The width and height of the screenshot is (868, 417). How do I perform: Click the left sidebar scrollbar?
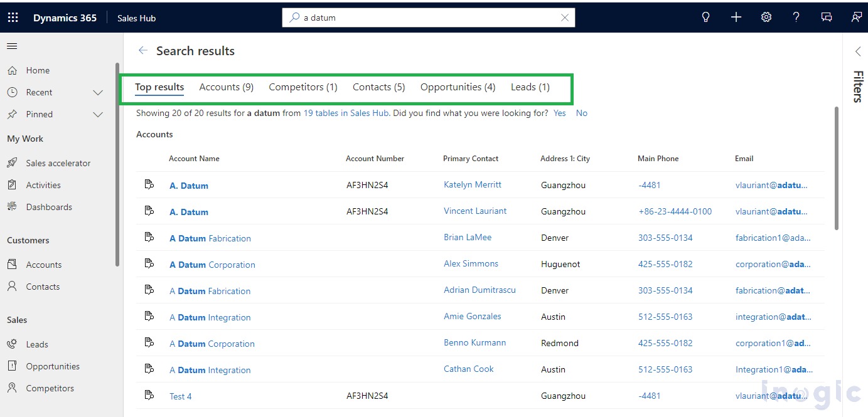117,164
